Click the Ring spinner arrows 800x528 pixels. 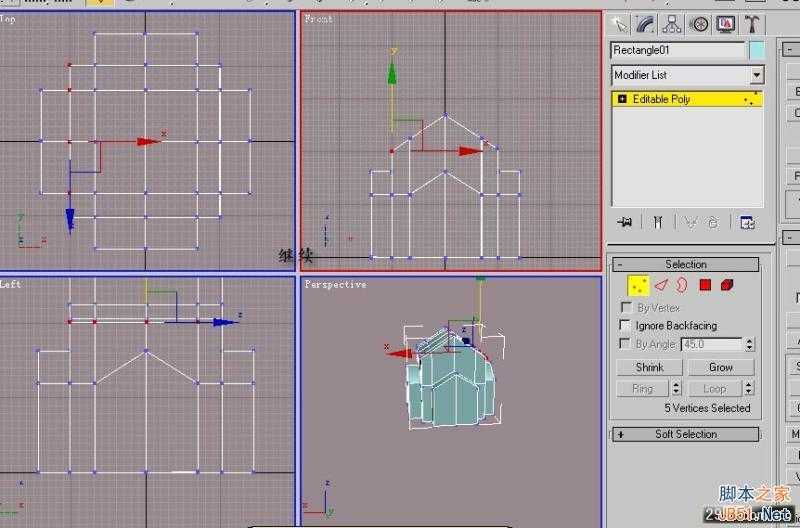point(676,389)
